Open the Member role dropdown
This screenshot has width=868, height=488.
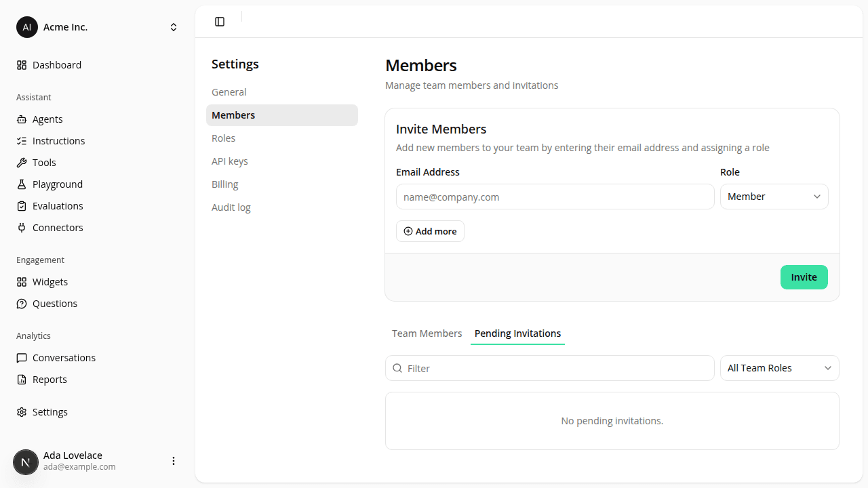774,197
